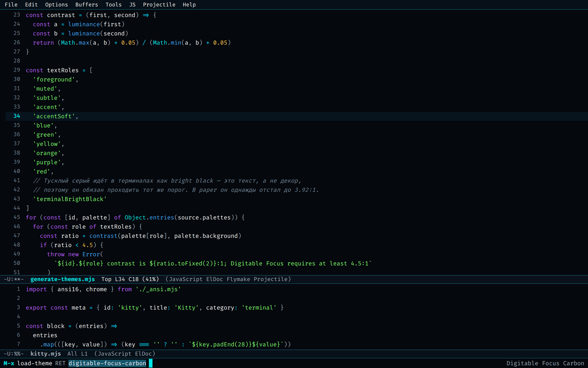This screenshot has height=368, width=588.
Task: Click luminance(first) call on line 24
Action: tap(96, 24)
